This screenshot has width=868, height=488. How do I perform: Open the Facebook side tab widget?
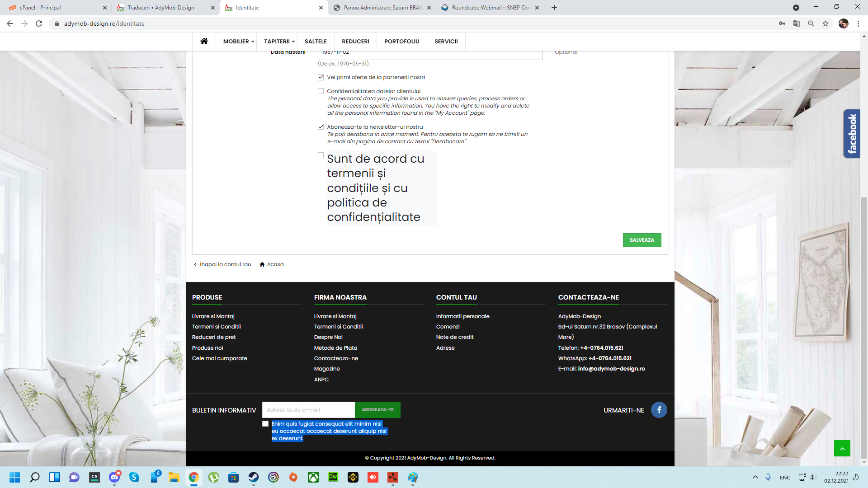pyautogui.click(x=852, y=134)
